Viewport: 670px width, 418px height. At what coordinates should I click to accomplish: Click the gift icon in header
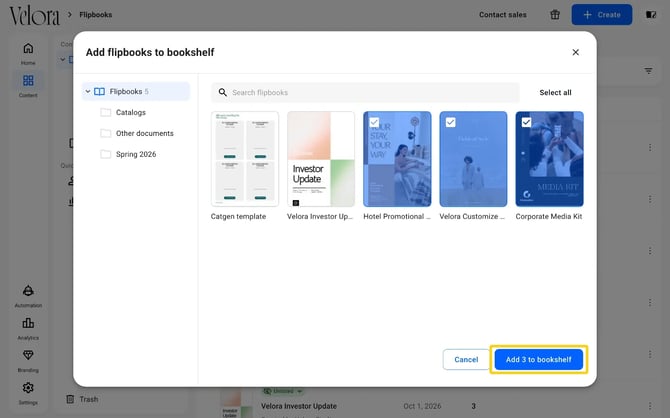(555, 15)
